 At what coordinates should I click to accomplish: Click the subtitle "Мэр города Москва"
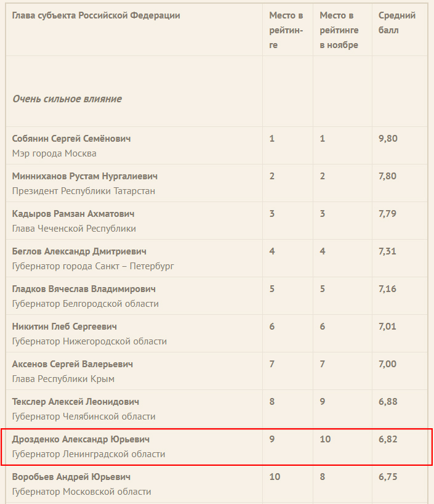coord(54,153)
